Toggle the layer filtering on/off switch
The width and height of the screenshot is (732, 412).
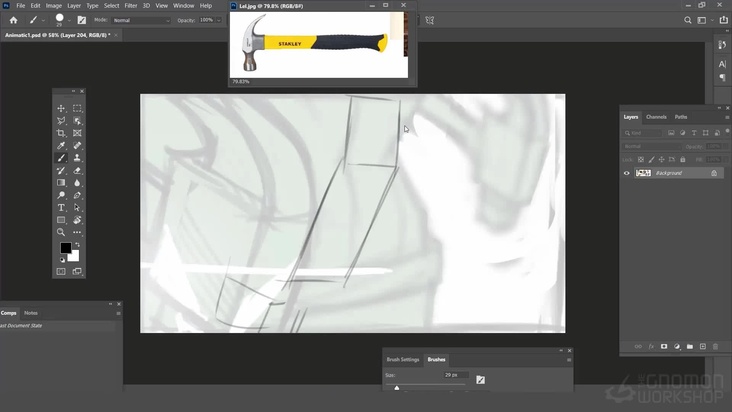click(x=727, y=132)
